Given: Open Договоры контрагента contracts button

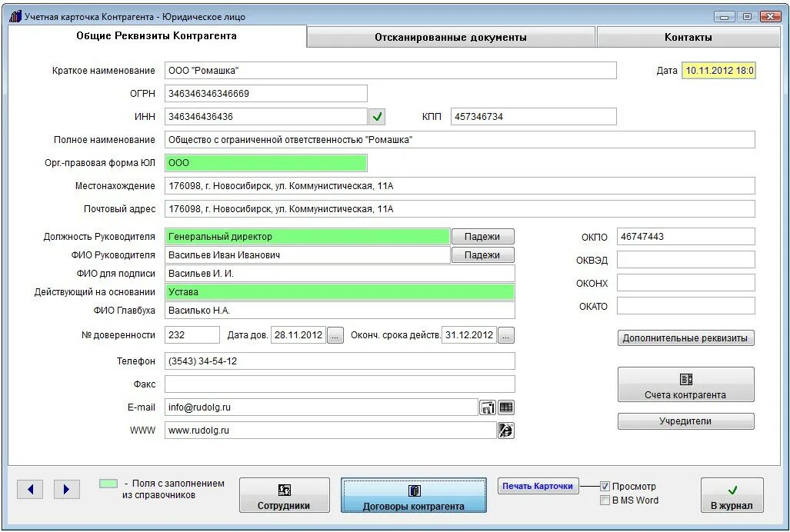Looking at the screenshot, I should tap(414, 495).
